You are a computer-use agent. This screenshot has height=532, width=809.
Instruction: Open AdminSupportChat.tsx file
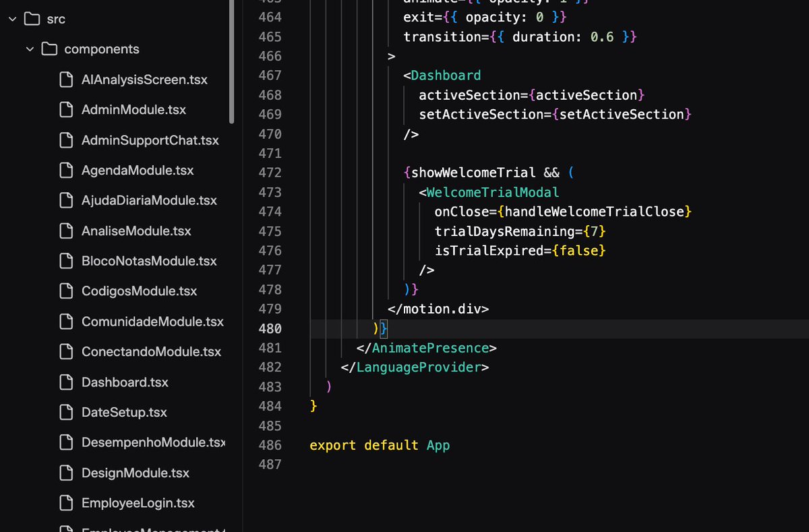click(x=150, y=140)
